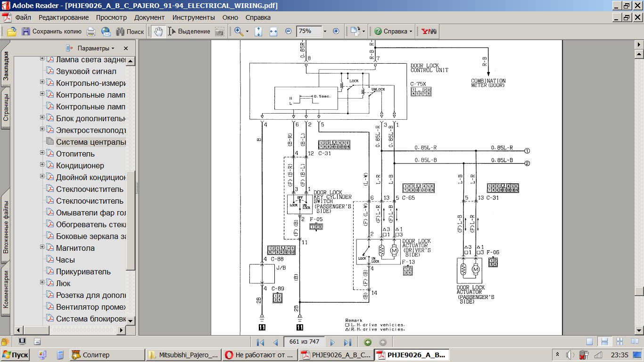
Task: Open the Параметры dropdown in bookmarks panel
Action: point(96,48)
